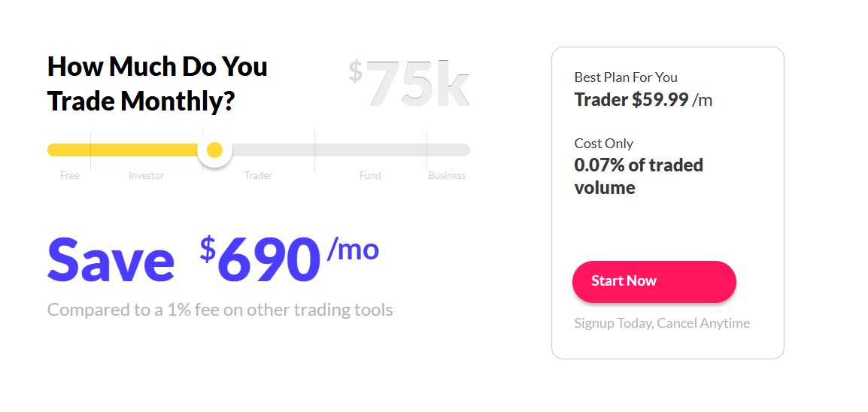The image size is (868, 412).
Task: Click the 'Compared to a 1% fee' note
Action: [x=220, y=310]
